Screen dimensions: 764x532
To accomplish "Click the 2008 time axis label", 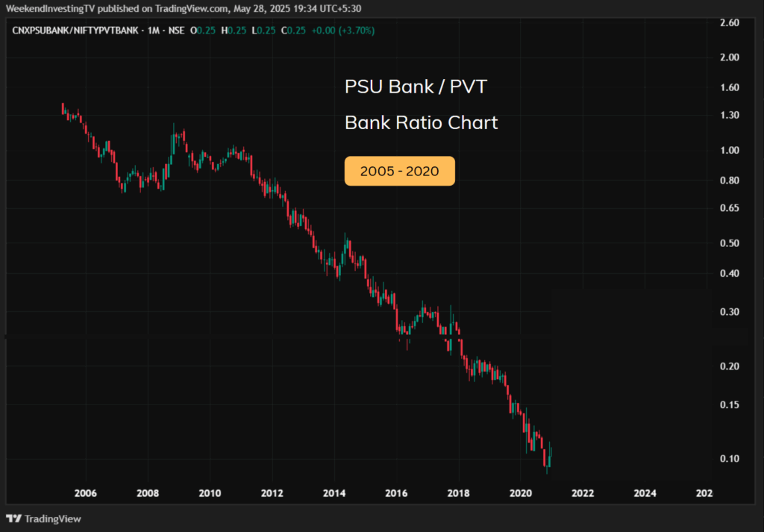I will click(148, 493).
